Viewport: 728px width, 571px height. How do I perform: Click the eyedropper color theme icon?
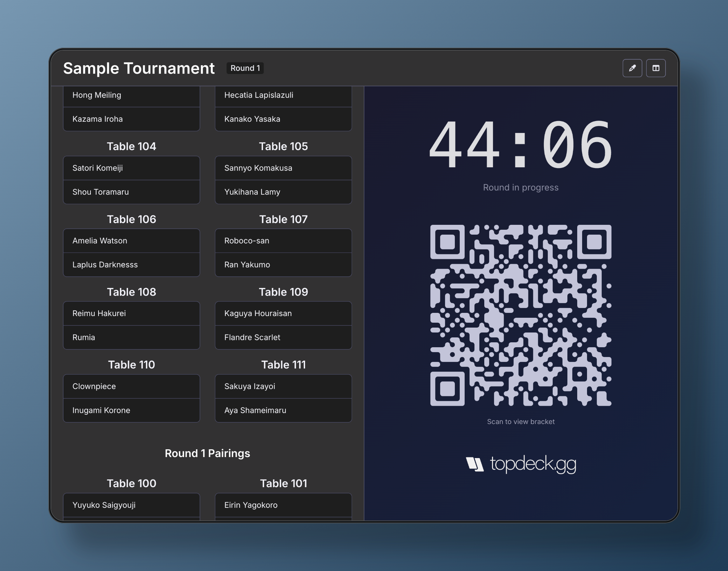click(x=632, y=68)
